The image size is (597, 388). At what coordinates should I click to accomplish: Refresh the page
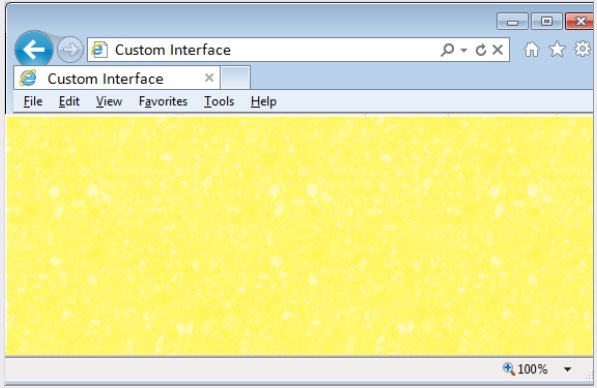point(480,50)
